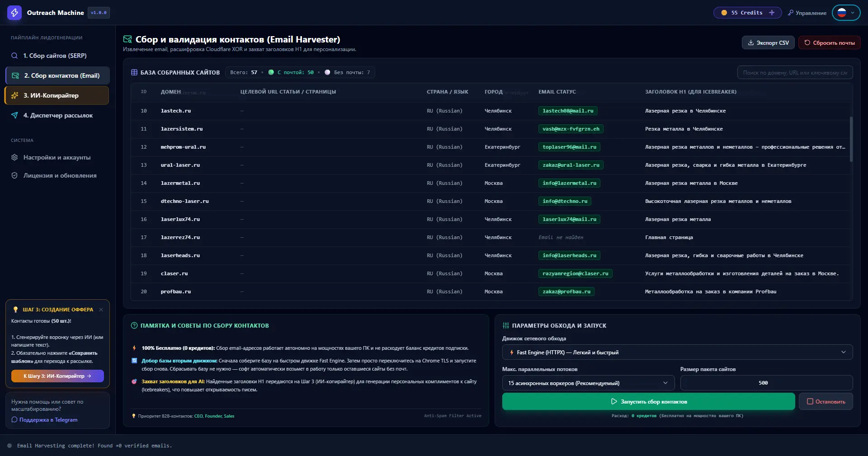
Task: Click the email badge zakaz@ural-laser.ru
Action: coord(571,165)
